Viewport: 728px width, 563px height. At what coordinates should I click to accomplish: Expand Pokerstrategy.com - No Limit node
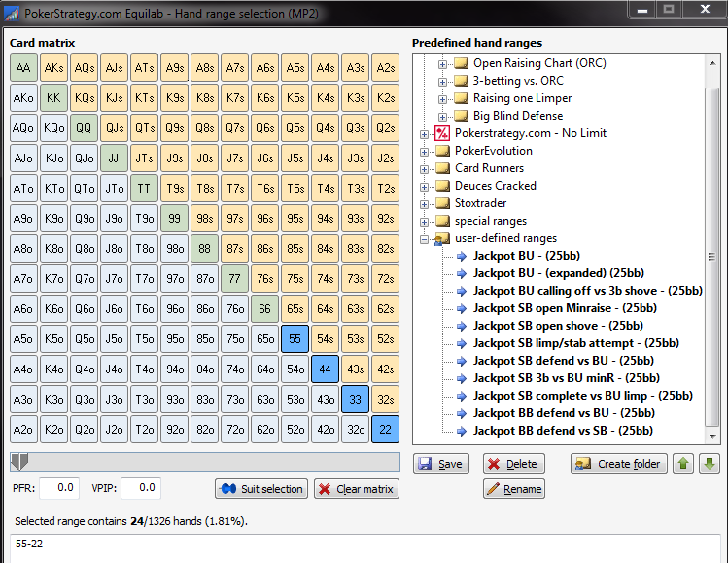(424, 135)
